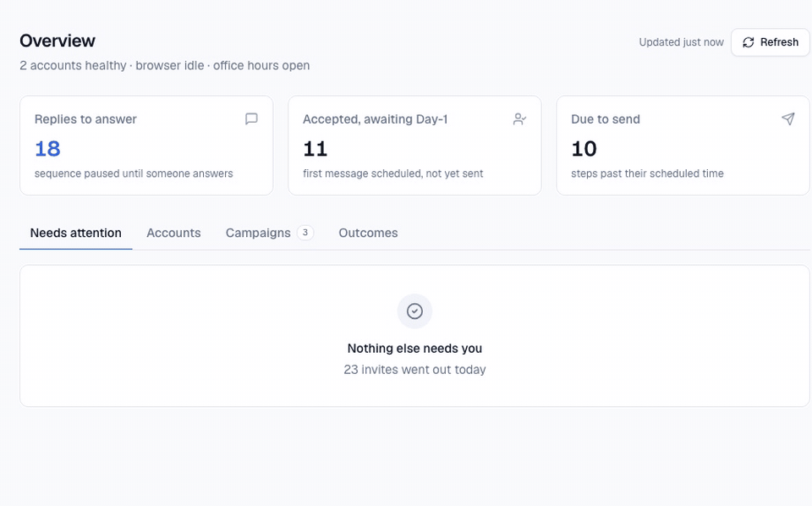Click the speech bubble icon on Replies card
The image size is (812, 506).
(x=251, y=119)
